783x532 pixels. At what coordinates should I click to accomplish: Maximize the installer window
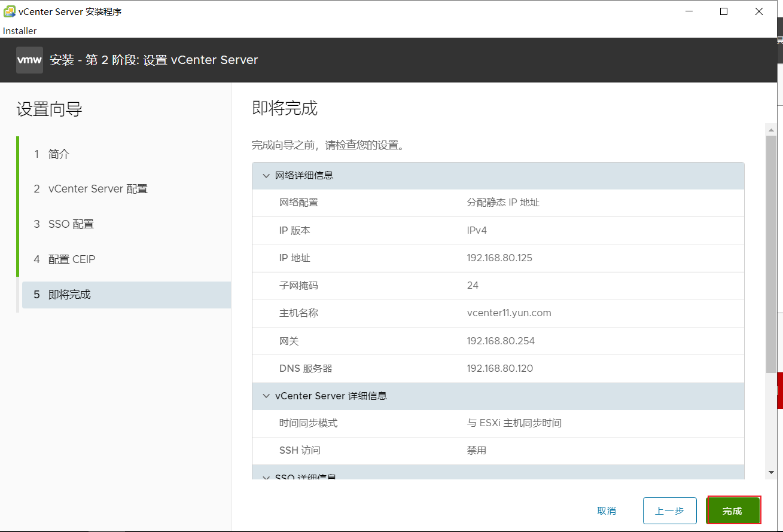tap(724, 11)
